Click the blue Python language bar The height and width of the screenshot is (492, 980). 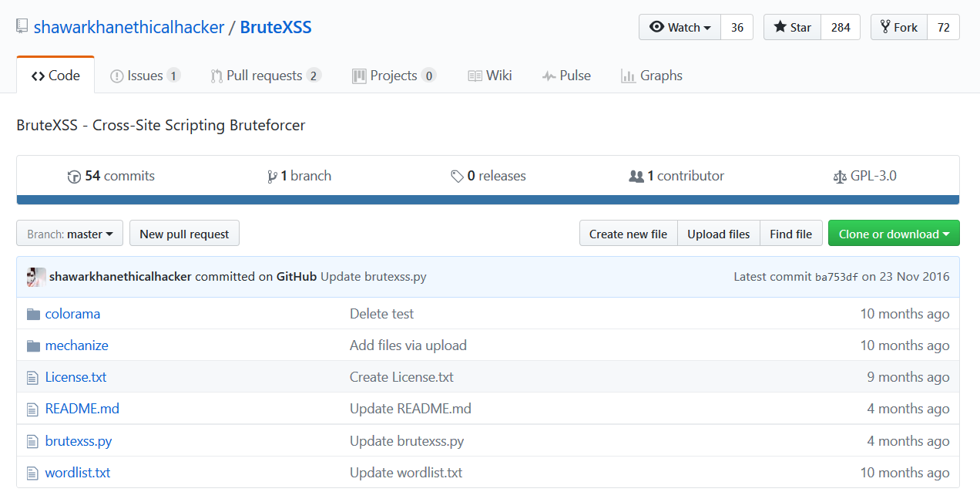point(488,200)
